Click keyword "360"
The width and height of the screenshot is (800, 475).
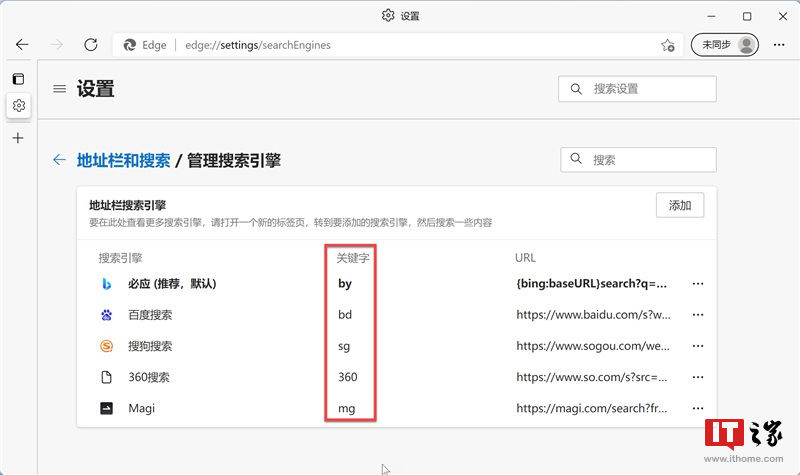point(347,377)
